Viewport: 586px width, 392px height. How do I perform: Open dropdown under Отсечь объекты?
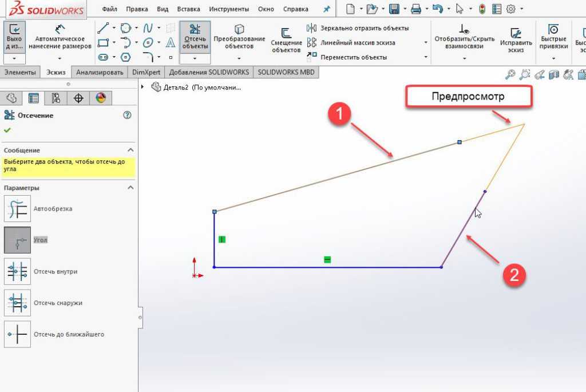coord(195,59)
